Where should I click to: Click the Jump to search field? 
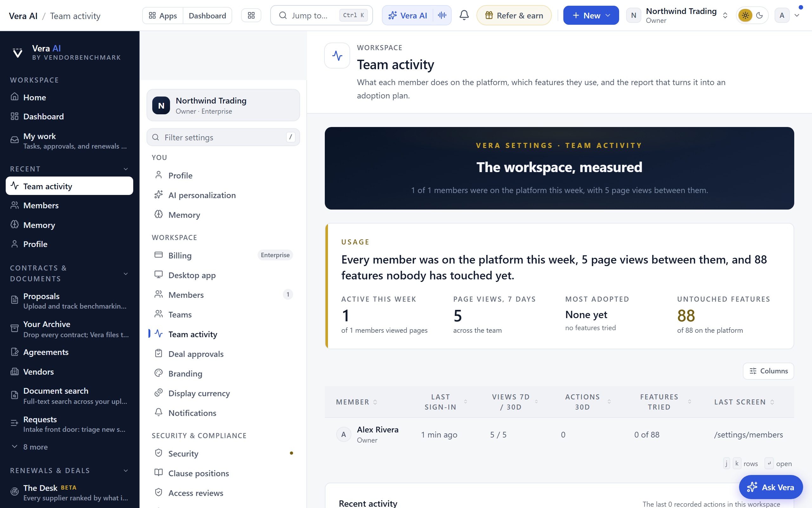coord(321,16)
